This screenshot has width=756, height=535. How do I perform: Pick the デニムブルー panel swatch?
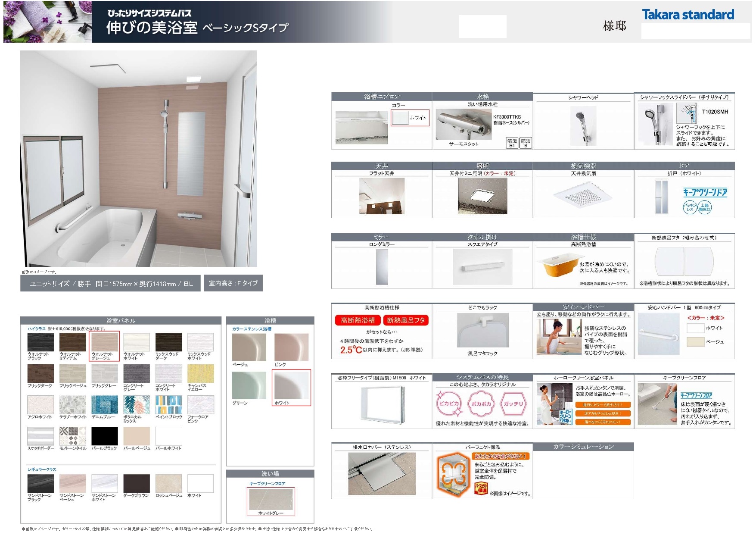(x=104, y=405)
